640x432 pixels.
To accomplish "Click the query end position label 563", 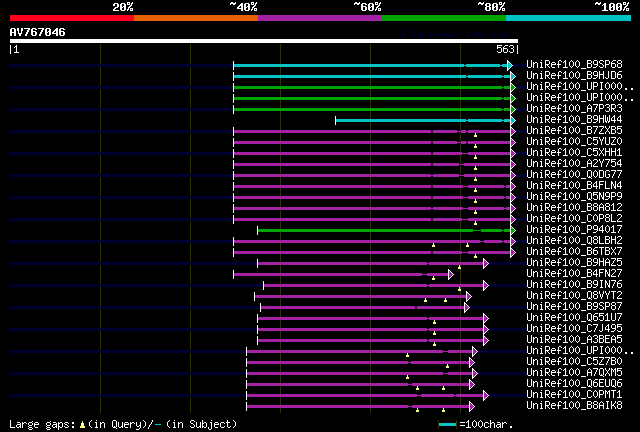I will click(x=505, y=49).
